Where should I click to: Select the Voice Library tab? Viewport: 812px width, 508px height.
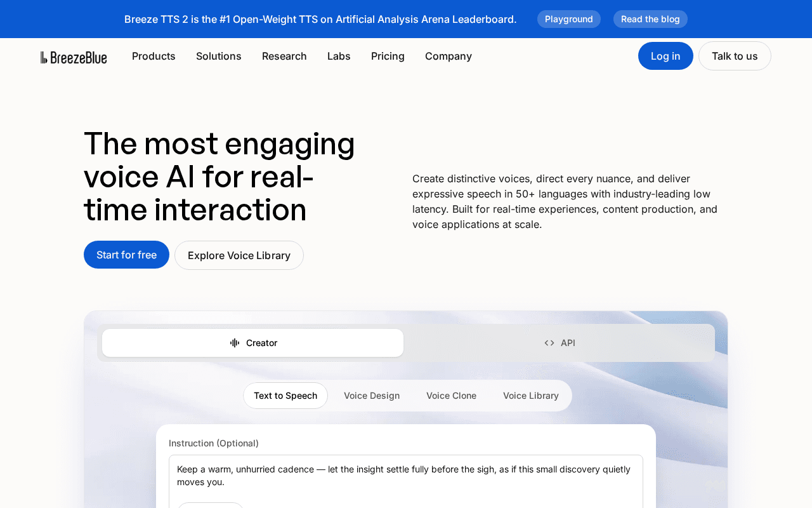pyautogui.click(x=531, y=396)
